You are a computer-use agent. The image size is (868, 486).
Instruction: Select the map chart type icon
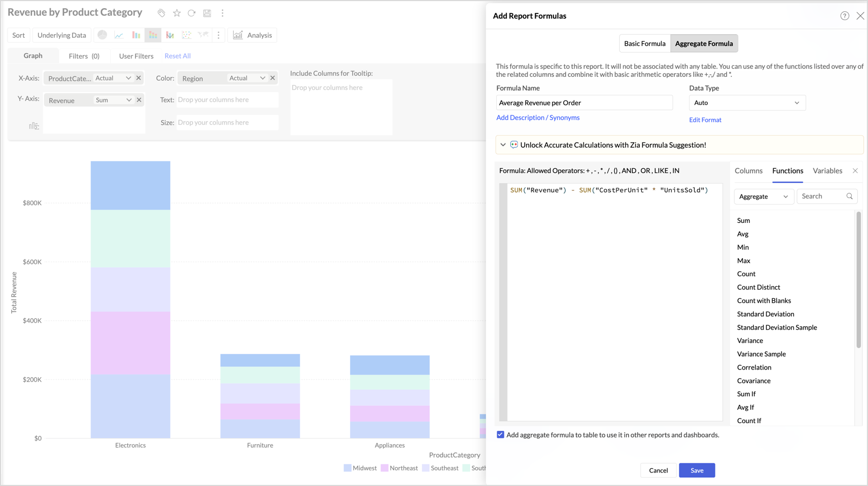tap(203, 35)
